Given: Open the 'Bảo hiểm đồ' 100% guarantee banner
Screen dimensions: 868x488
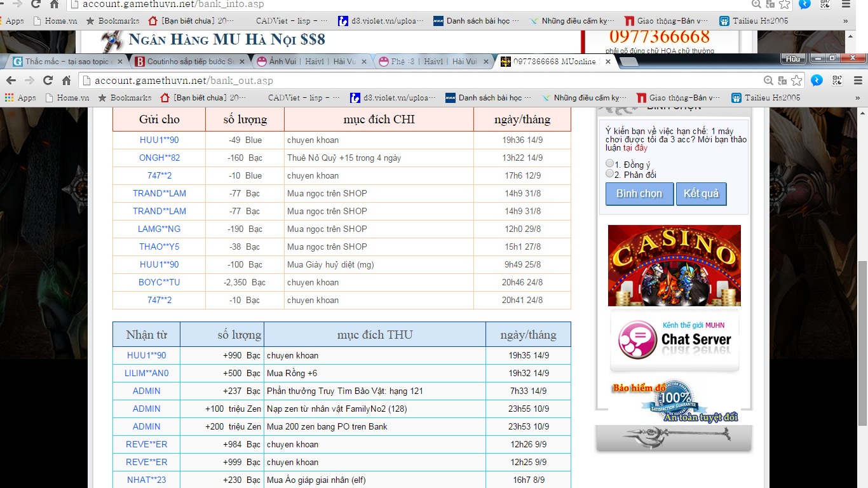Looking at the screenshot, I should (674, 402).
